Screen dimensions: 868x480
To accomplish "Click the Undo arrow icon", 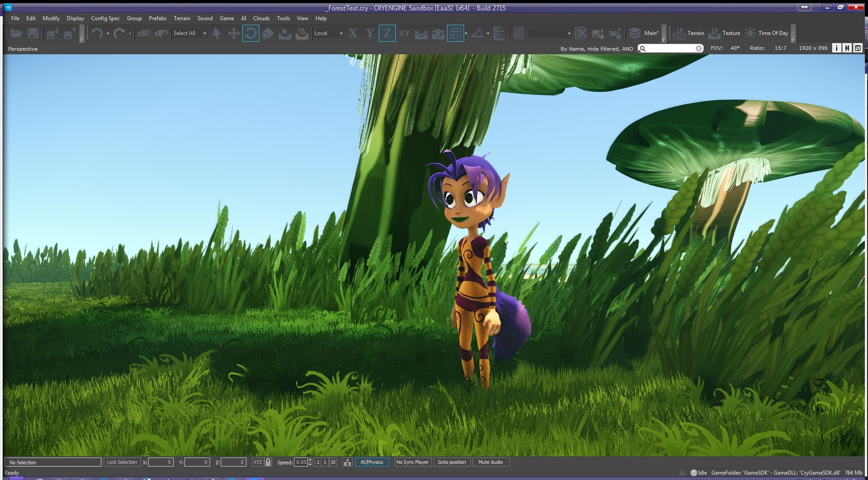I will click(x=97, y=33).
